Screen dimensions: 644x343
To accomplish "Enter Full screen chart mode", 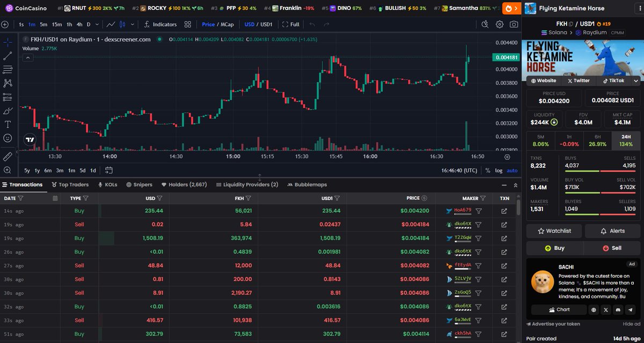I will tap(291, 24).
